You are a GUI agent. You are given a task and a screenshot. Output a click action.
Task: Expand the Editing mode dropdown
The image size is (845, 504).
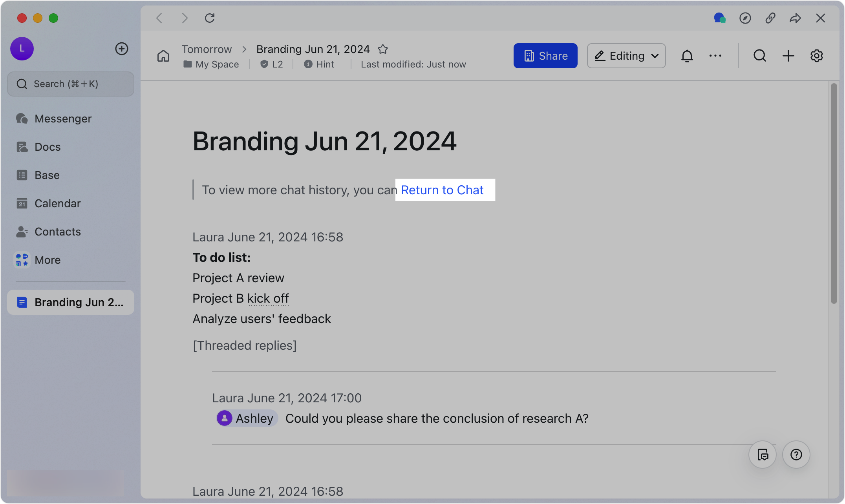(x=626, y=56)
